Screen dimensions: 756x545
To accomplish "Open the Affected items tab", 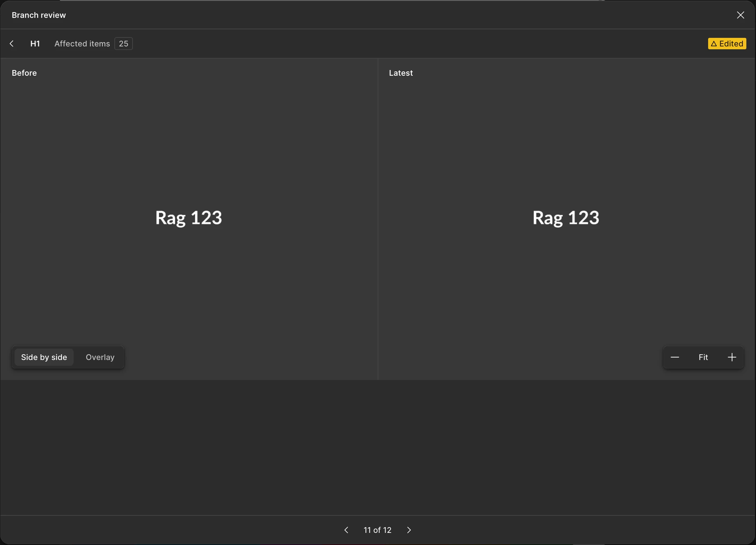I will click(82, 44).
